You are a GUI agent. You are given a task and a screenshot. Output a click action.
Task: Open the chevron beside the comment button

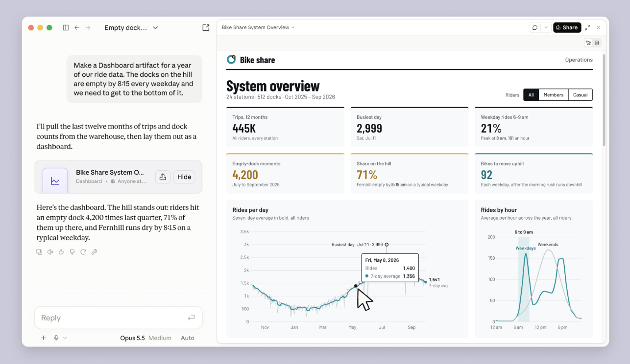(546, 28)
